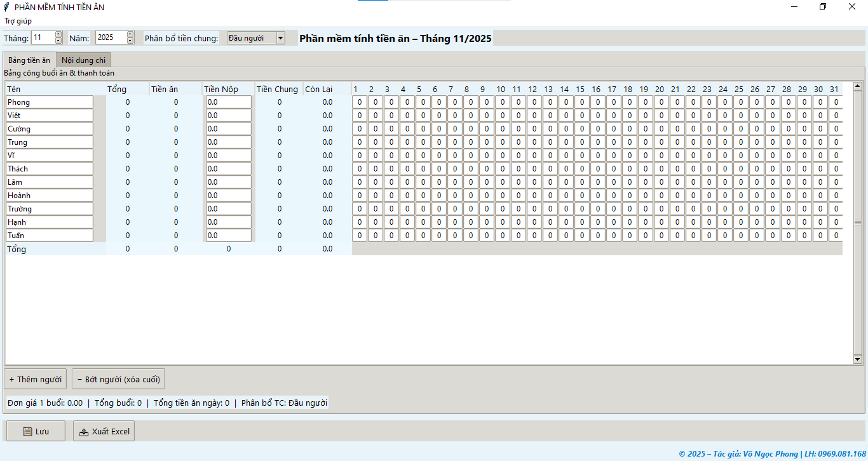This screenshot has width=868, height=461.
Task: Click the table scrollbar's down arrow
Action: [857, 359]
